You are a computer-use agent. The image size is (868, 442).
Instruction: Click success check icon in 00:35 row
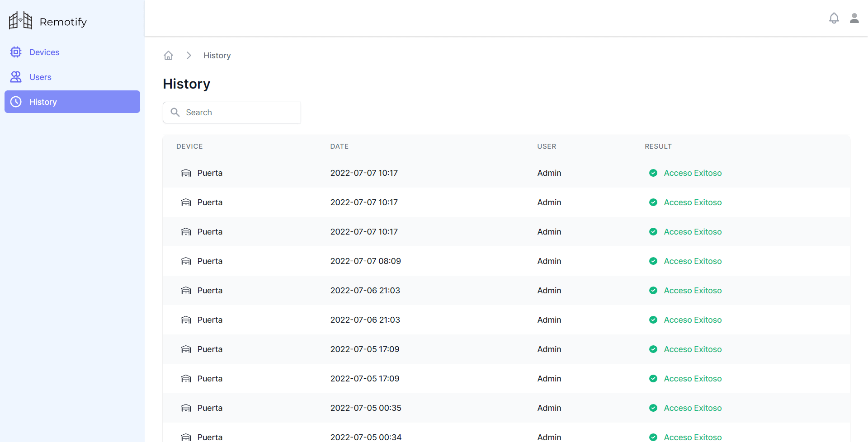pos(653,408)
